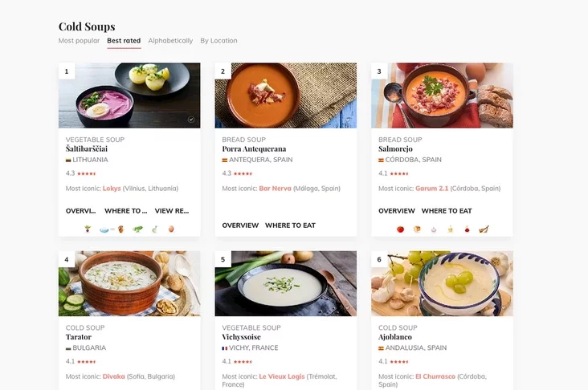Click the garlic ingredient icon under Salmorejo
588x390 pixels.
(x=434, y=230)
